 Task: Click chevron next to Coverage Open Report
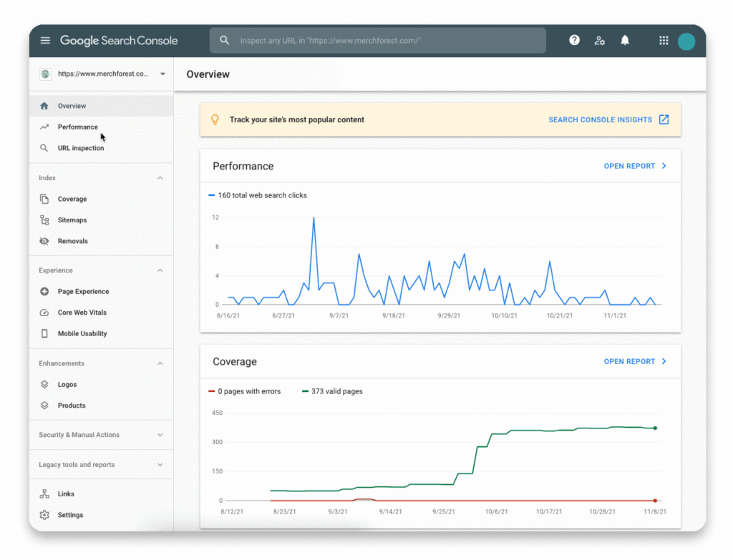pyautogui.click(x=664, y=361)
